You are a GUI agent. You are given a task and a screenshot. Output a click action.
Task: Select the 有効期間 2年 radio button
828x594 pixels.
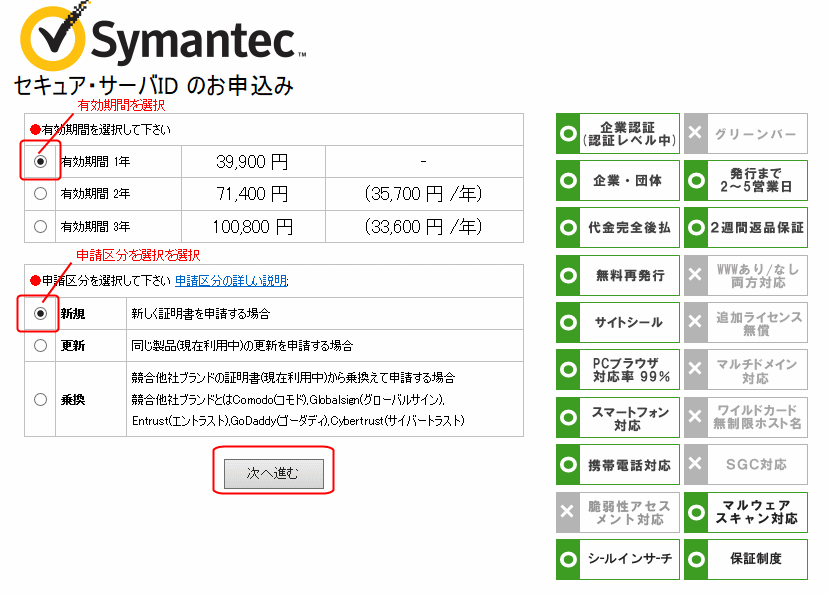tap(40, 194)
